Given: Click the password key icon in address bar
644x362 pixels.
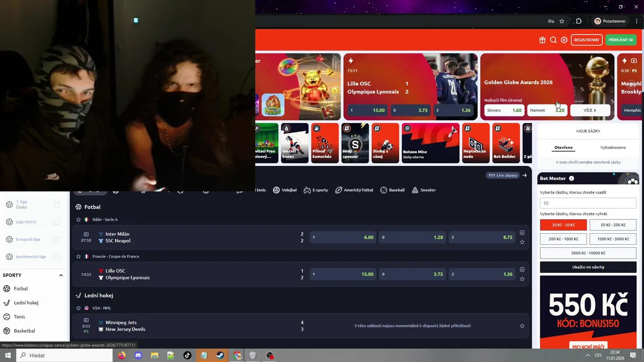Looking at the screenshot, I should pos(551,21).
